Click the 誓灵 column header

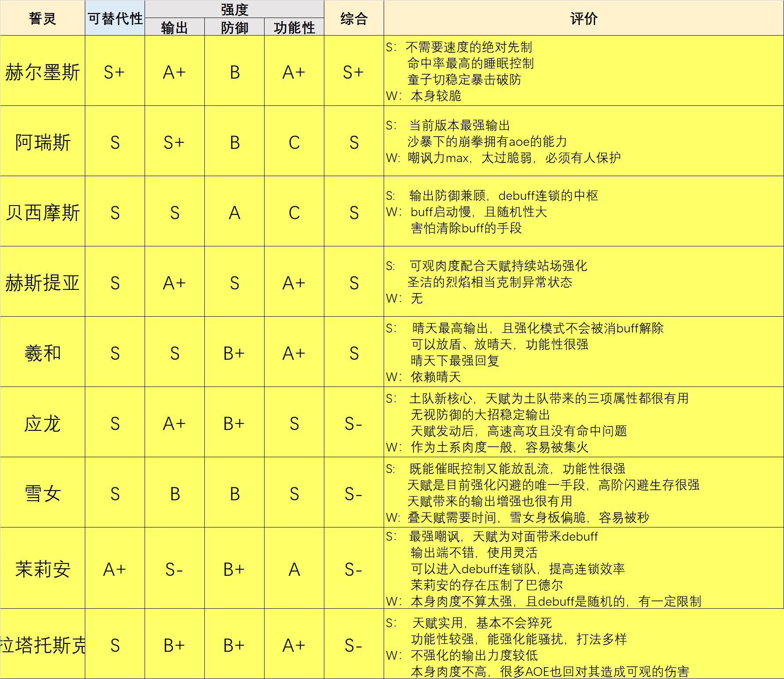click(x=42, y=18)
